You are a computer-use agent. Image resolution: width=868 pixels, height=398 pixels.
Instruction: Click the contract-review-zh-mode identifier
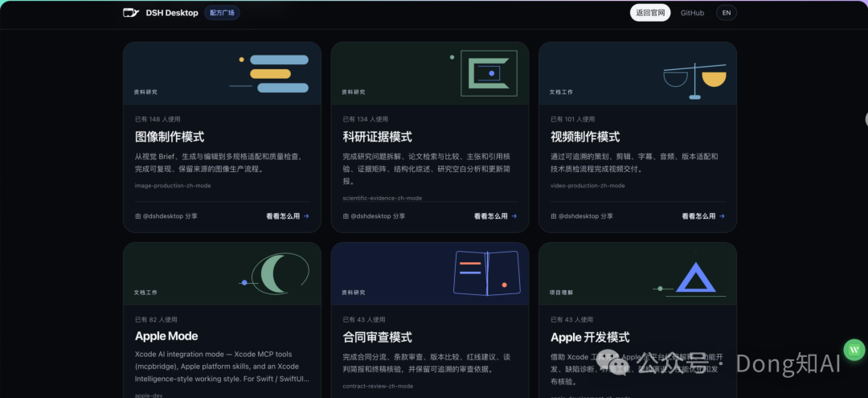(x=378, y=387)
